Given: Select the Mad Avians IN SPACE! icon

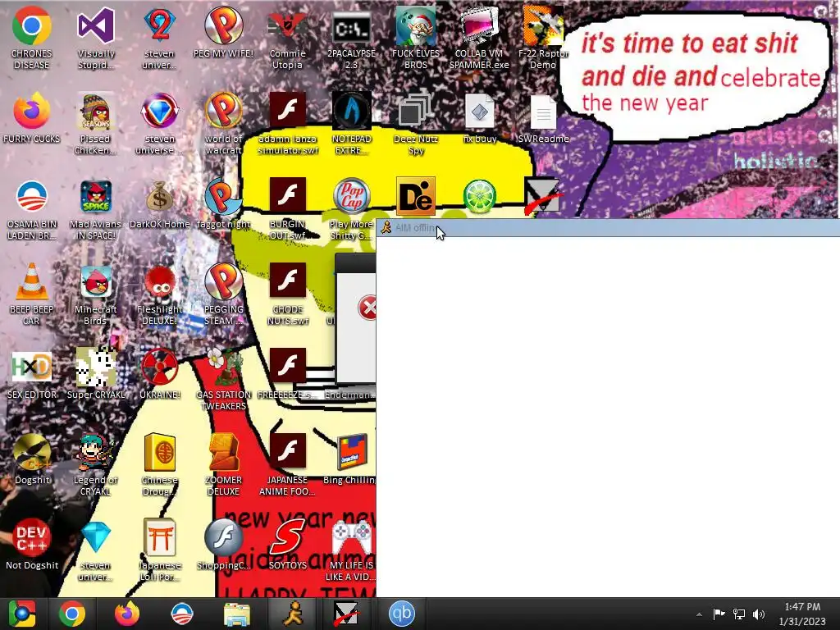Looking at the screenshot, I should pyautogui.click(x=96, y=197).
